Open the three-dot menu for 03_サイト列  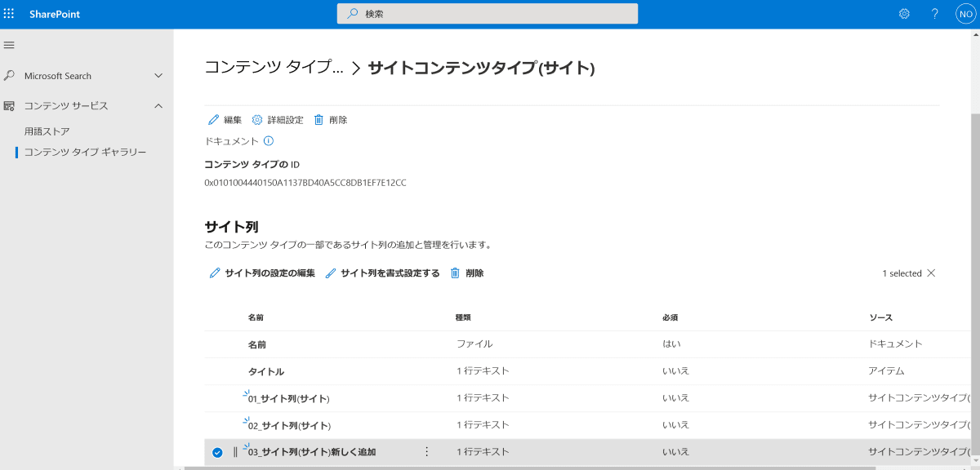(426, 451)
